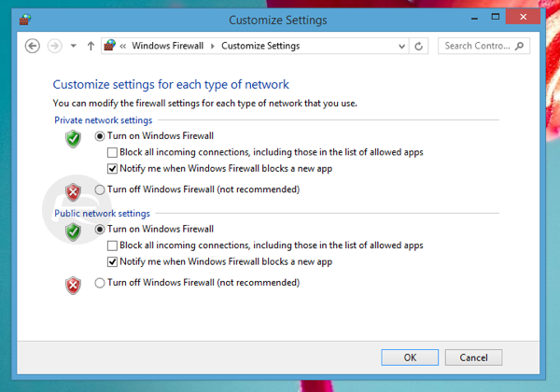Image resolution: width=560 pixels, height=392 pixels.
Task: Click the forward navigation arrow
Action: click(54, 46)
